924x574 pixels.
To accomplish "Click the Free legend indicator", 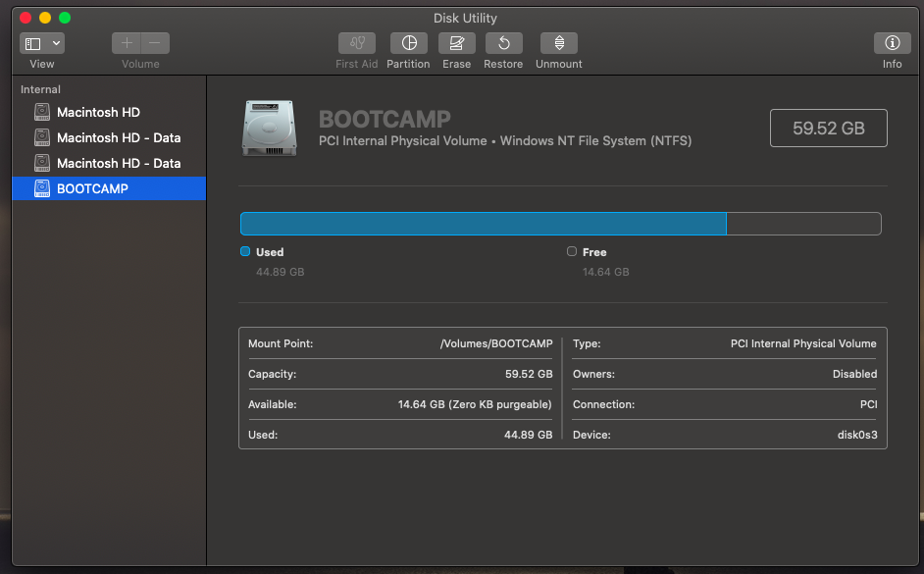I will [572, 252].
